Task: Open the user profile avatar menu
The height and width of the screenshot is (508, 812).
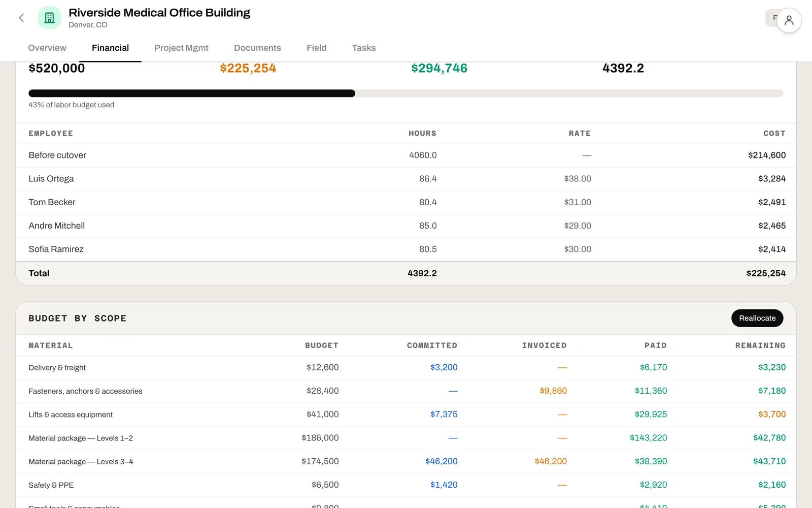Action: tap(789, 20)
